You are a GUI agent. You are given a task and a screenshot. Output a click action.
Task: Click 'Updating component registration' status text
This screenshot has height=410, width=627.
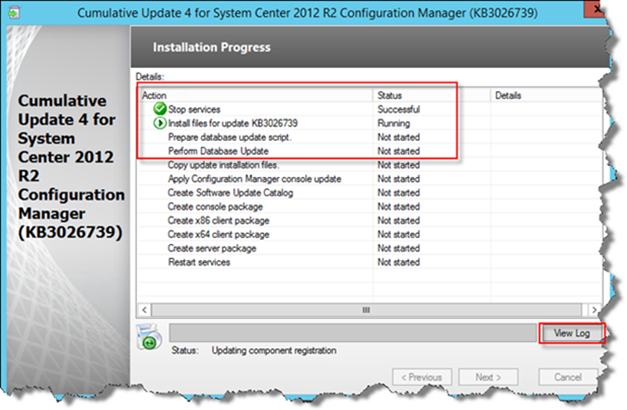274,351
